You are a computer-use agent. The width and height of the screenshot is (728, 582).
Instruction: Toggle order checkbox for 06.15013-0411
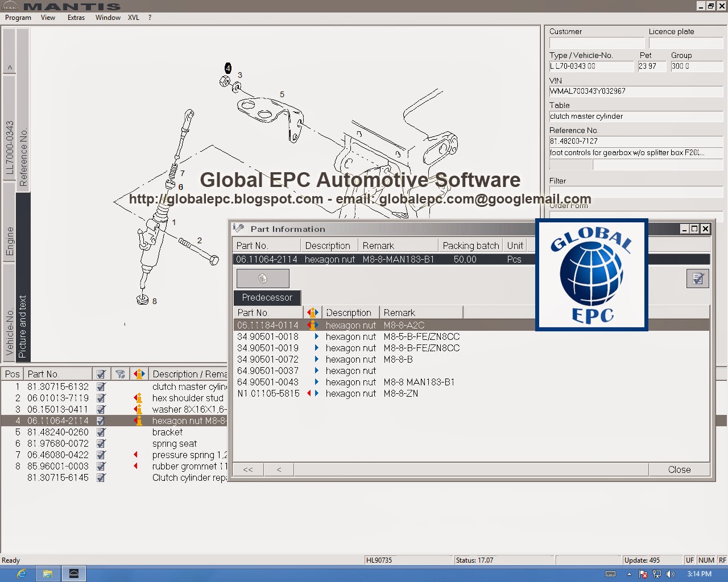pyautogui.click(x=101, y=409)
